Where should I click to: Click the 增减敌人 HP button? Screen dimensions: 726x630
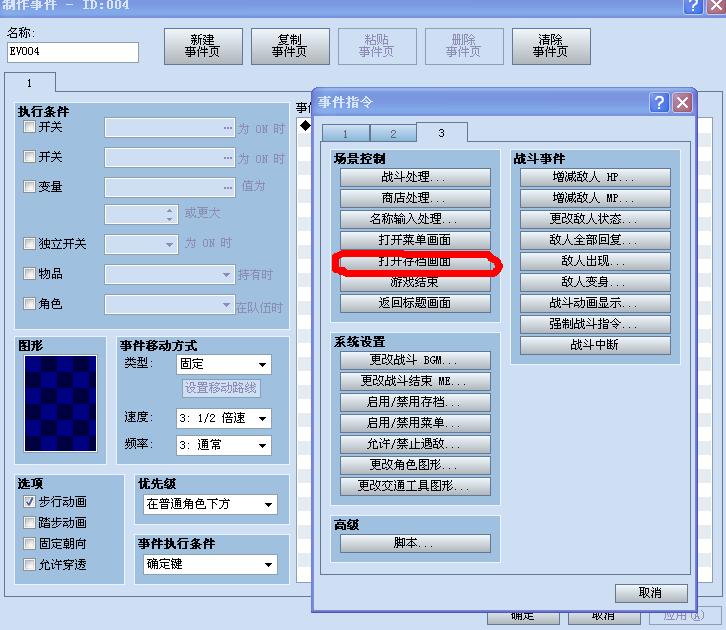tap(595, 177)
